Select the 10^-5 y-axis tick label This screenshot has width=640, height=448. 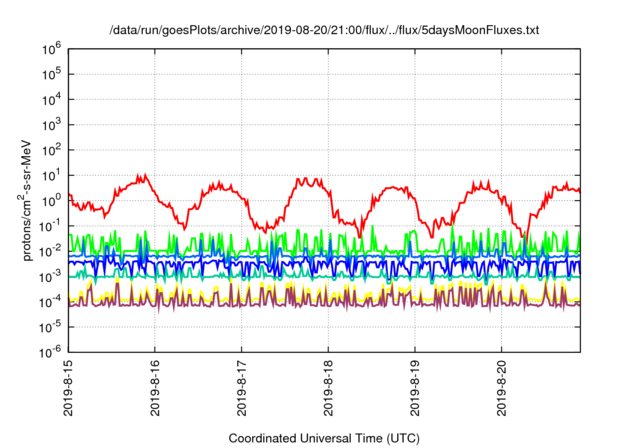[x=51, y=328]
